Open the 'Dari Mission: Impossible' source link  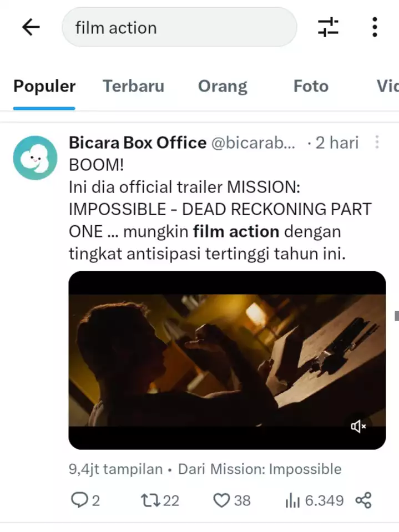(260, 469)
